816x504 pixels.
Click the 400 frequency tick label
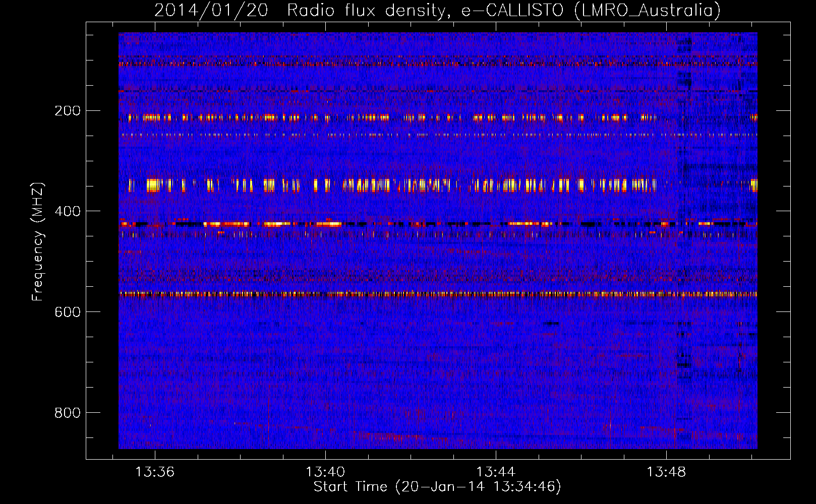(x=68, y=212)
